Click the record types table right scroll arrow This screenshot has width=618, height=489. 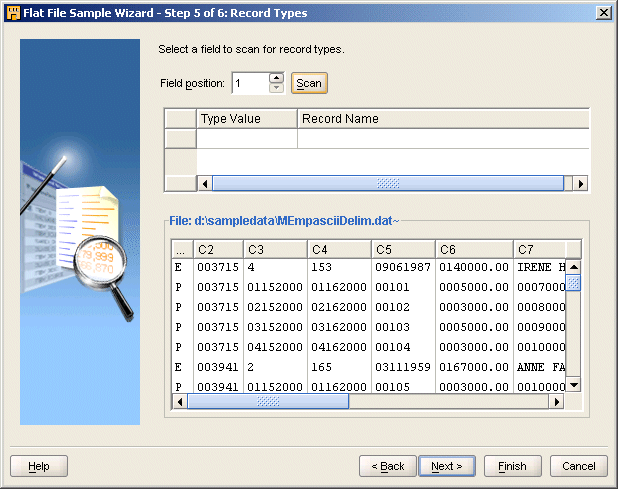pos(581,184)
